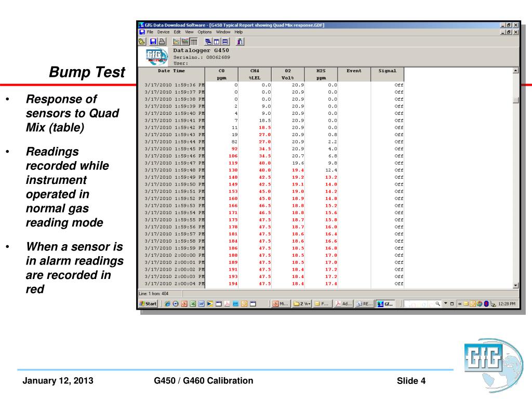
Task: Open a data file with the folder icon
Action: (x=142, y=42)
